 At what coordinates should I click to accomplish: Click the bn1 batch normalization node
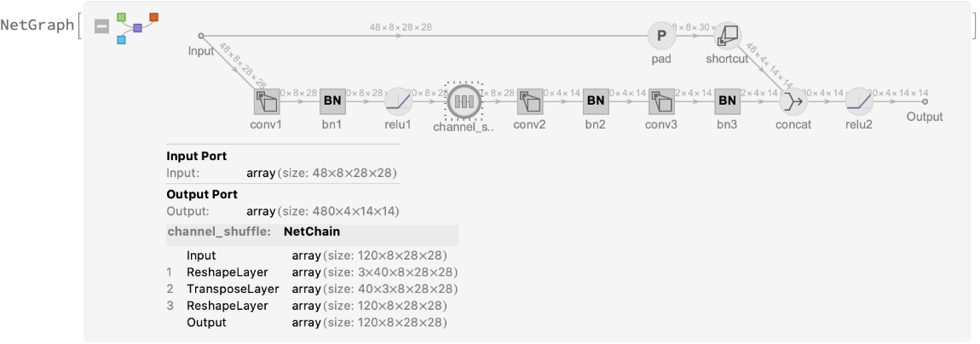click(332, 102)
